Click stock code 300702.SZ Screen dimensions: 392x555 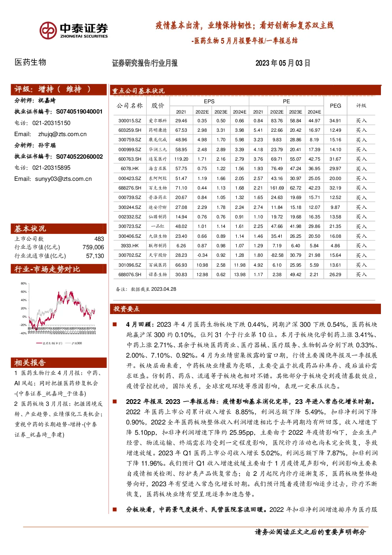coord(130,255)
